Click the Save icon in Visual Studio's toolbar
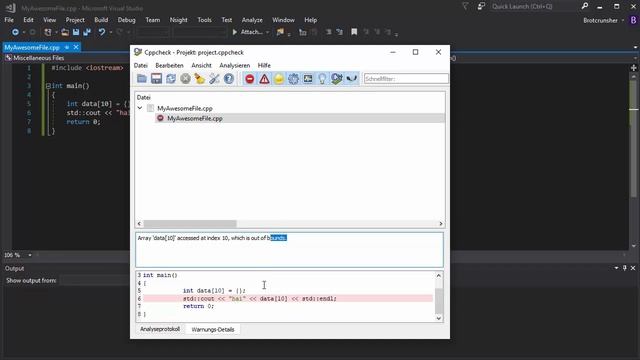Image resolution: width=640 pixels, height=360 pixels. [x=76, y=32]
